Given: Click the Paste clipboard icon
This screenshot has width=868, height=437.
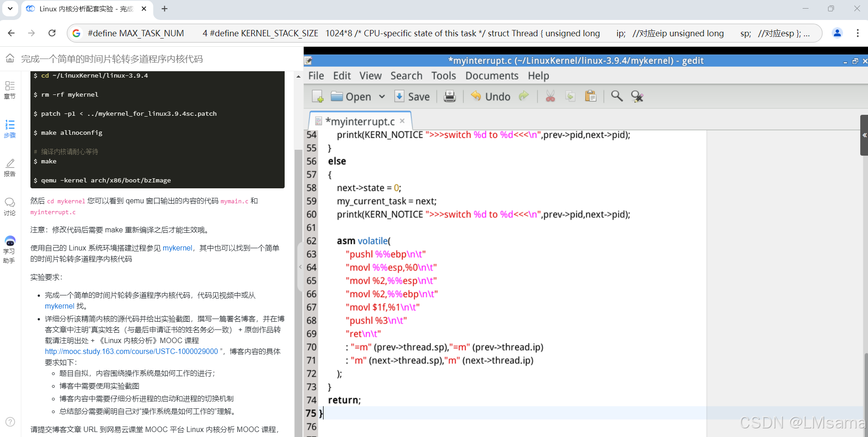Looking at the screenshot, I should [x=591, y=96].
